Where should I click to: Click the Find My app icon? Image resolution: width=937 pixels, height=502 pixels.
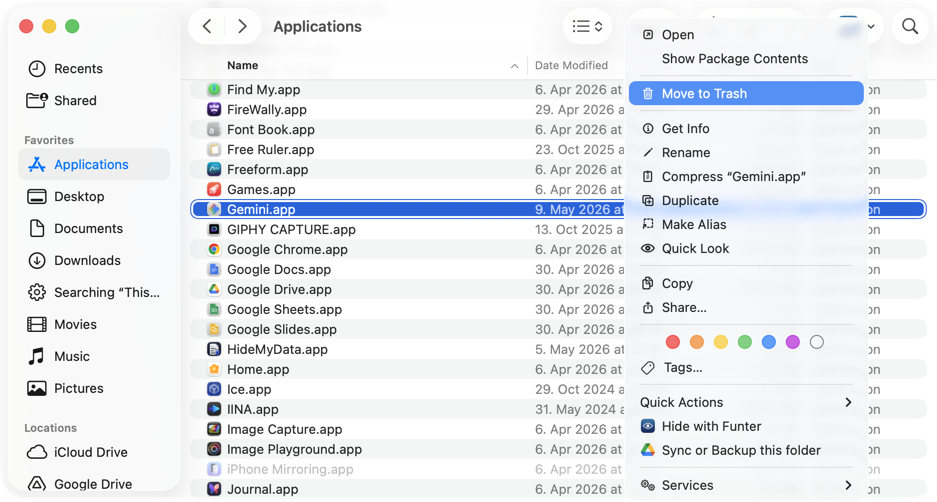click(x=214, y=90)
